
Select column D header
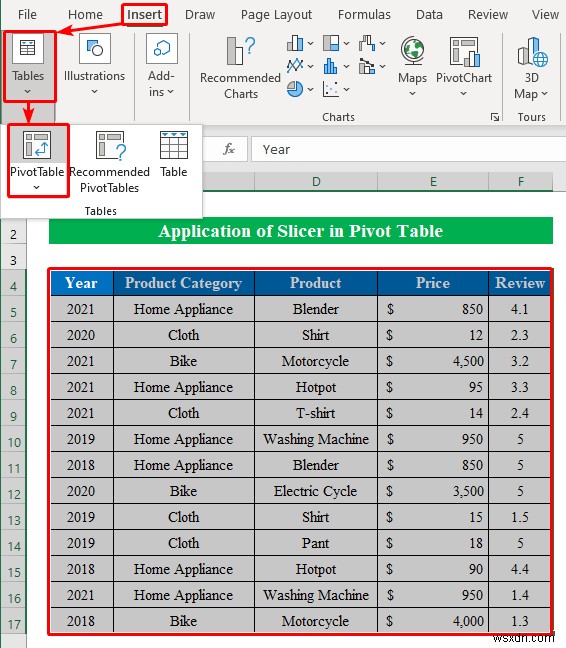[316, 182]
